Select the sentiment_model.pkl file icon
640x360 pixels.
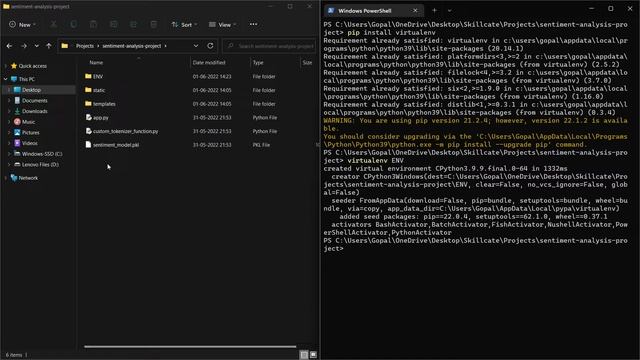click(x=88, y=145)
